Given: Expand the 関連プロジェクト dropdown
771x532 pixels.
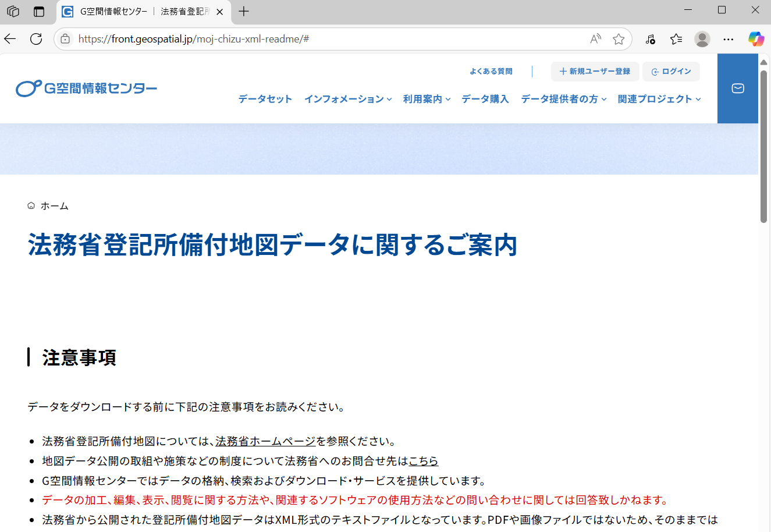Looking at the screenshot, I should pos(659,99).
